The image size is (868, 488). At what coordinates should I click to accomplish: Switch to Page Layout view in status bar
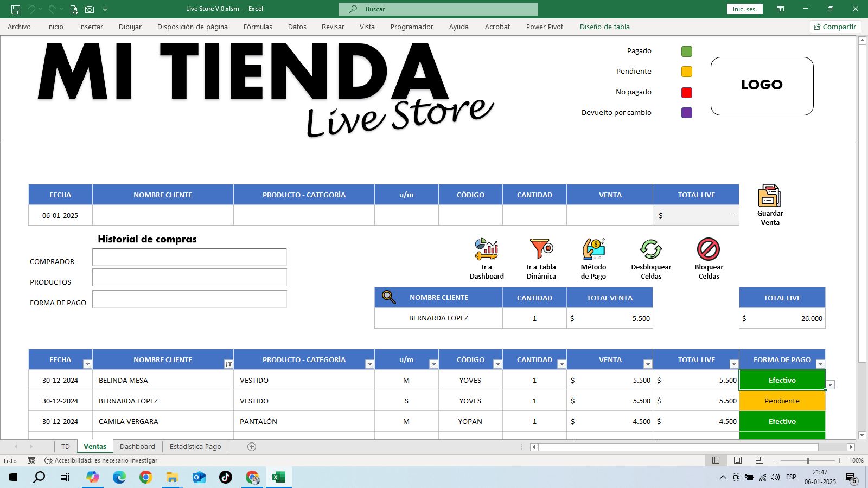[738, 460]
